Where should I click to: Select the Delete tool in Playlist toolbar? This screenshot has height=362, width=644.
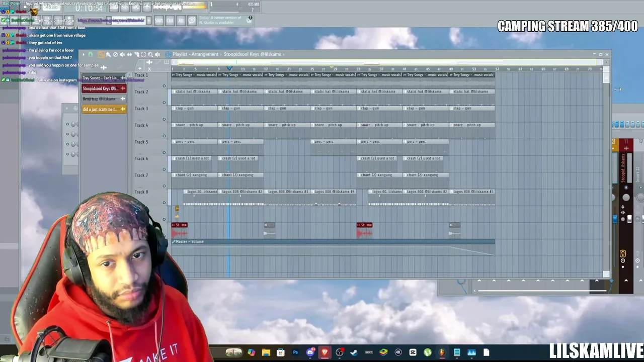[115, 54]
